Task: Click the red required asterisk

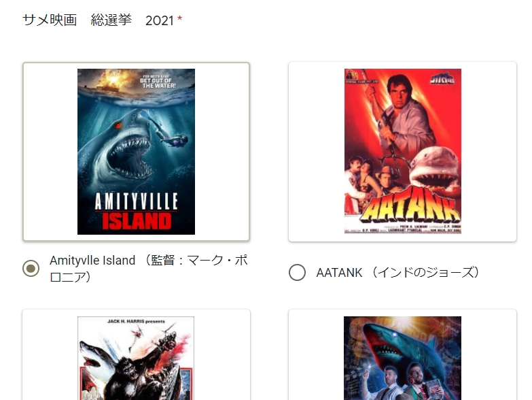Action: pyautogui.click(x=180, y=18)
